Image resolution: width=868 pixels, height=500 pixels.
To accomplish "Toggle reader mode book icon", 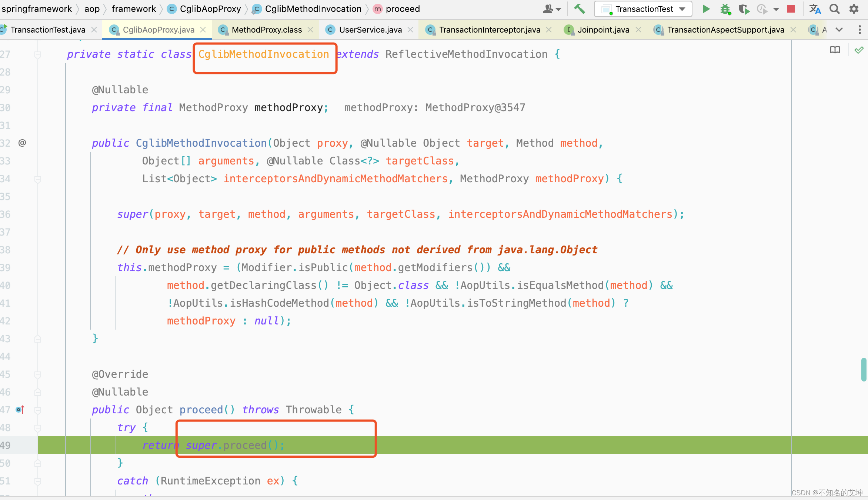I will pos(835,50).
